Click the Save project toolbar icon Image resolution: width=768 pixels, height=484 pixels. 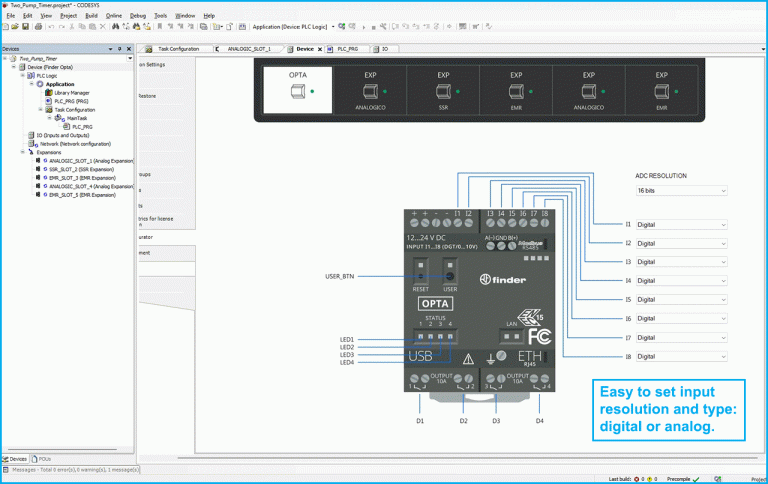pyautogui.click(x=25, y=26)
